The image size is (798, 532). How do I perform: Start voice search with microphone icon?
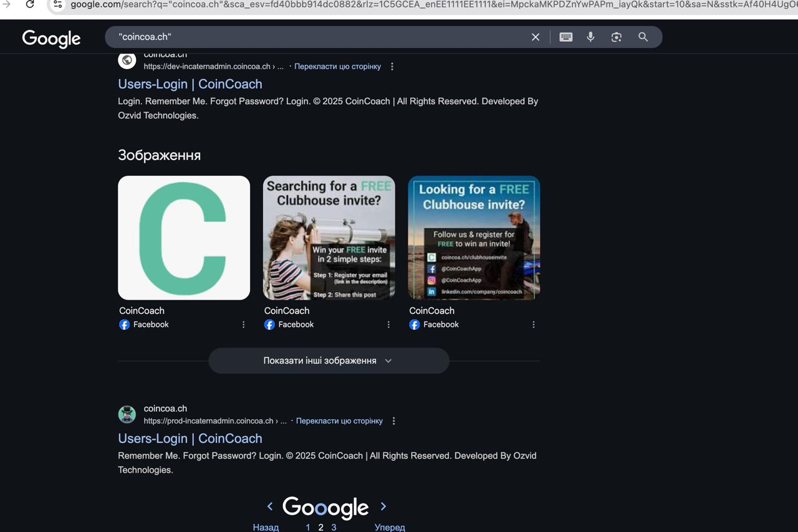(x=590, y=37)
